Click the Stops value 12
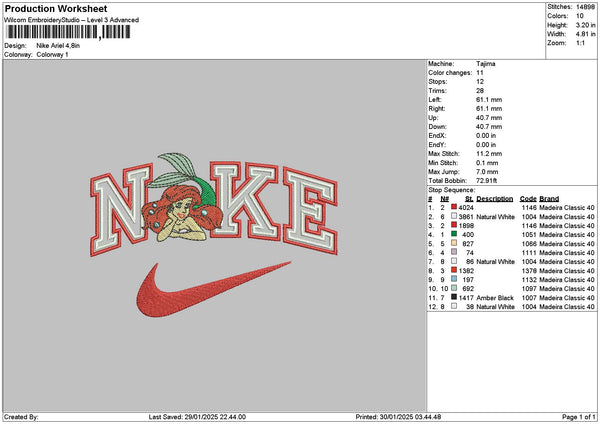This screenshot has height=424, width=600. click(480, 82)
